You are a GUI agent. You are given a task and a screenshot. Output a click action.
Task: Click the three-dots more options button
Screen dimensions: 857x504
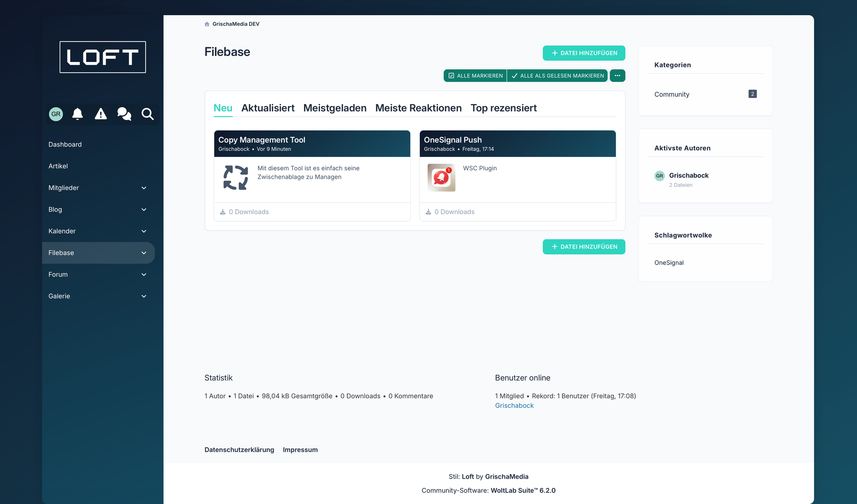point(617,76)
